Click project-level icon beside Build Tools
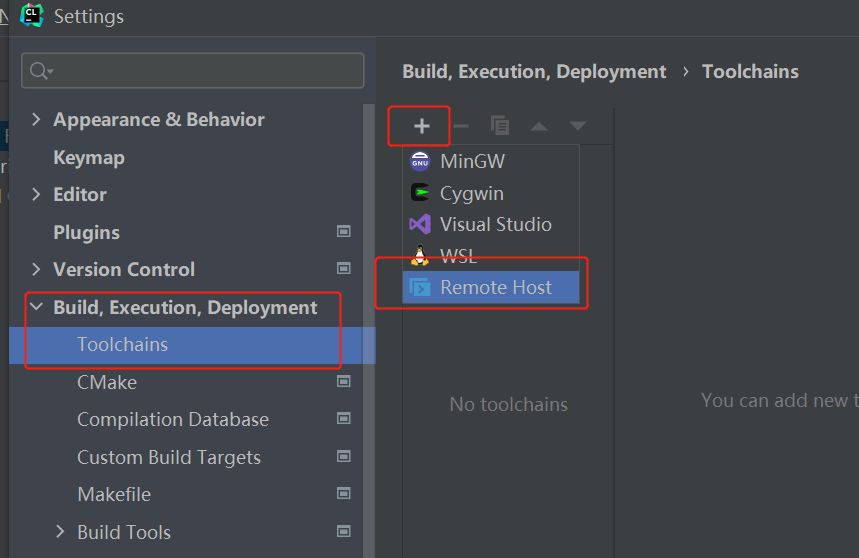The height and width of the screenshot is (558, 859). click(x=343, y=531)
